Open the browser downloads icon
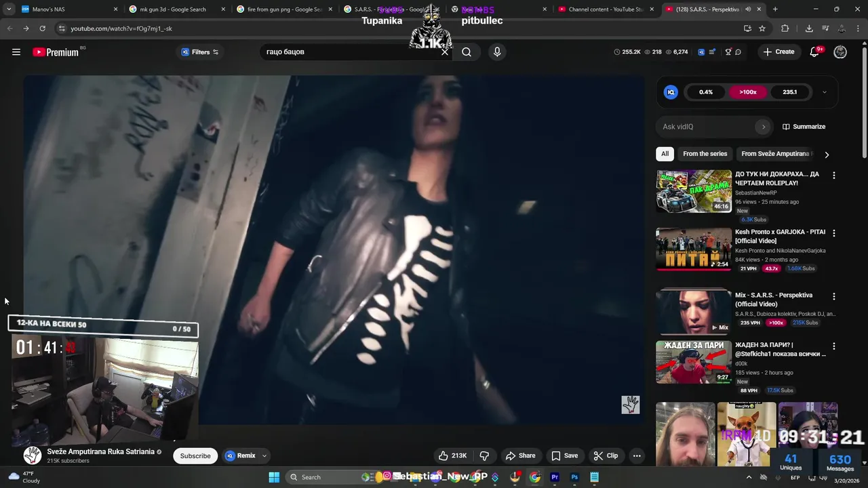The width and height of the screenshot is (868, 488). (809, 28)
